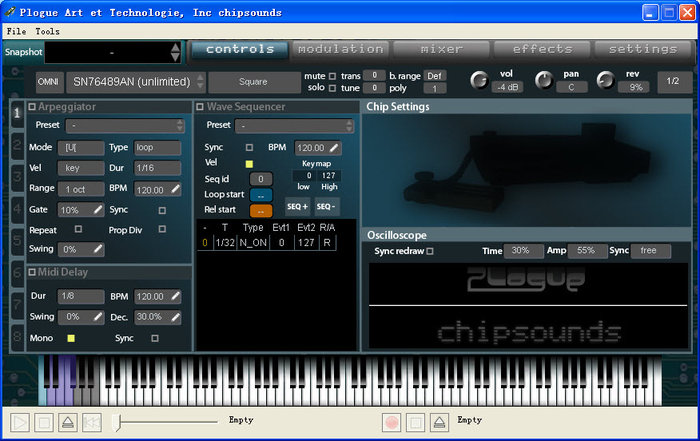Viewport: 700px width, 441px height.
Task: Click the pencil icon by Wave Sequencer BPM
Action: [x=333, y=148]
